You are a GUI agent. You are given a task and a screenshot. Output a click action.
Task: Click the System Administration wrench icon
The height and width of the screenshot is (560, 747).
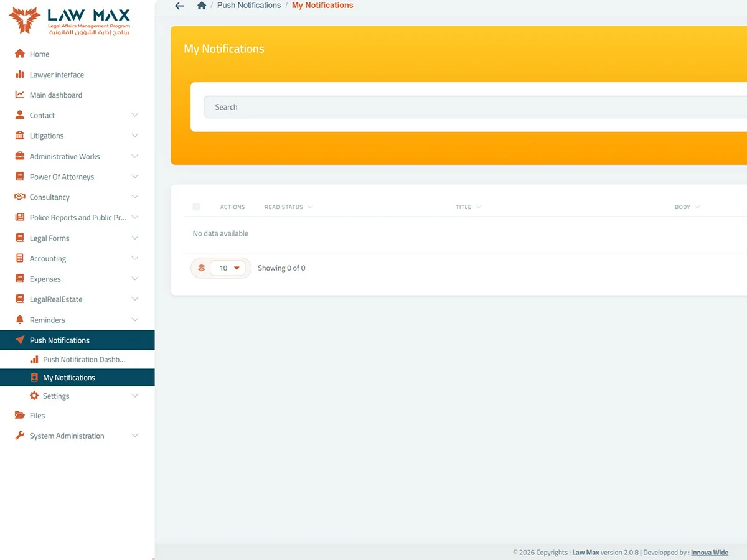click(20, 436)
